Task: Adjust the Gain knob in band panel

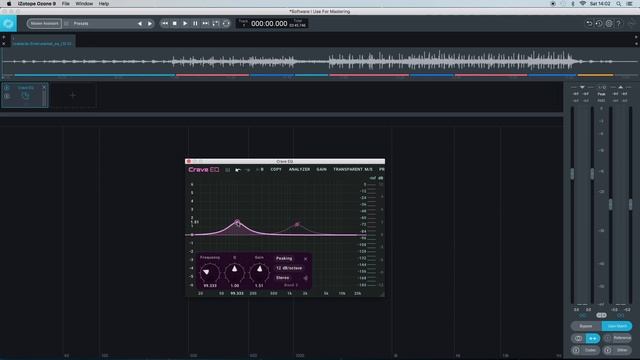Action: 259,272
